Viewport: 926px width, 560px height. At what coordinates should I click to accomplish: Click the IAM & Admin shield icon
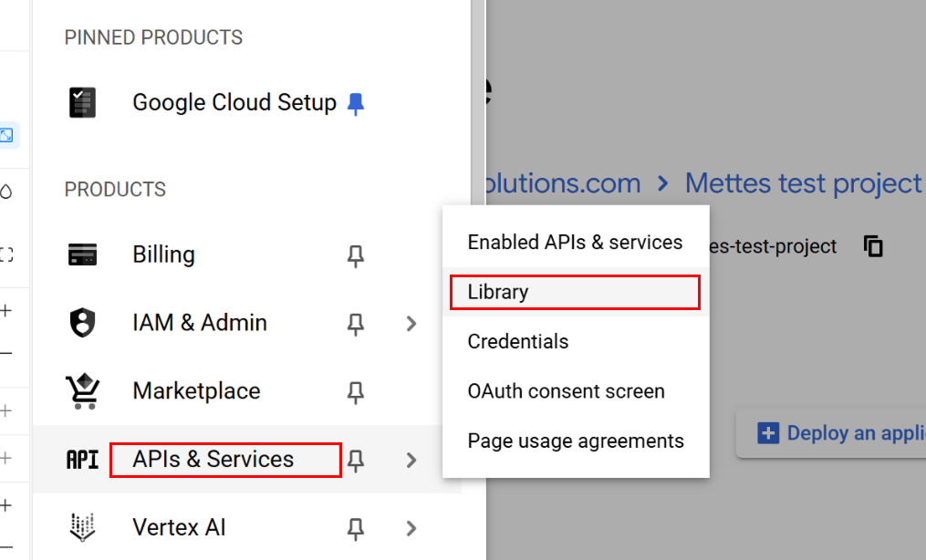coord(82,323)
